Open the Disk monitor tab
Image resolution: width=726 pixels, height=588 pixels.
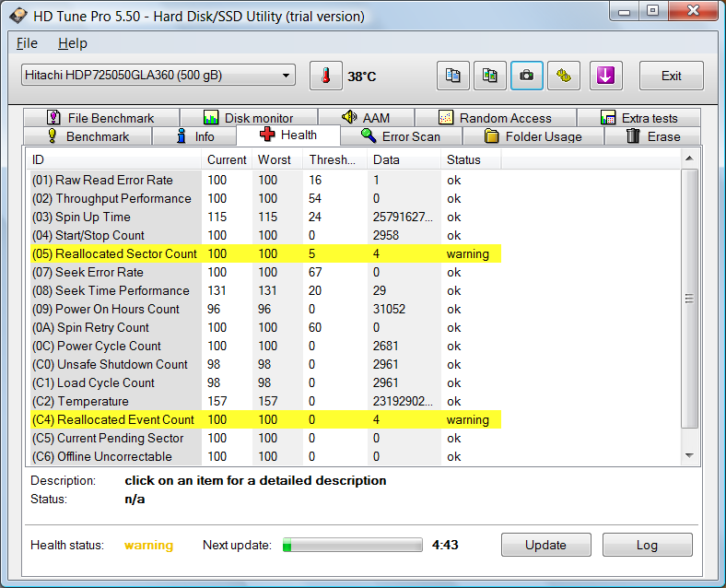pyautogui.click(x=249, y=118)
